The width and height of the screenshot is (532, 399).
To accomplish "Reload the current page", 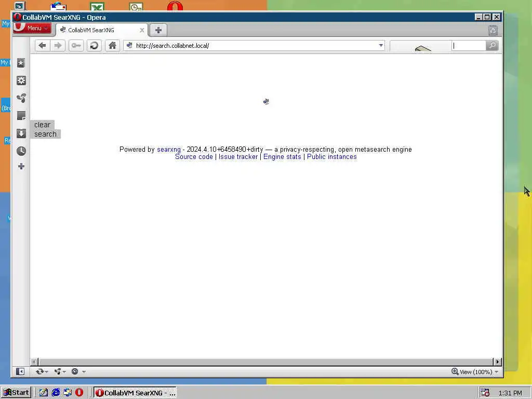I will (x=94, y=46).
